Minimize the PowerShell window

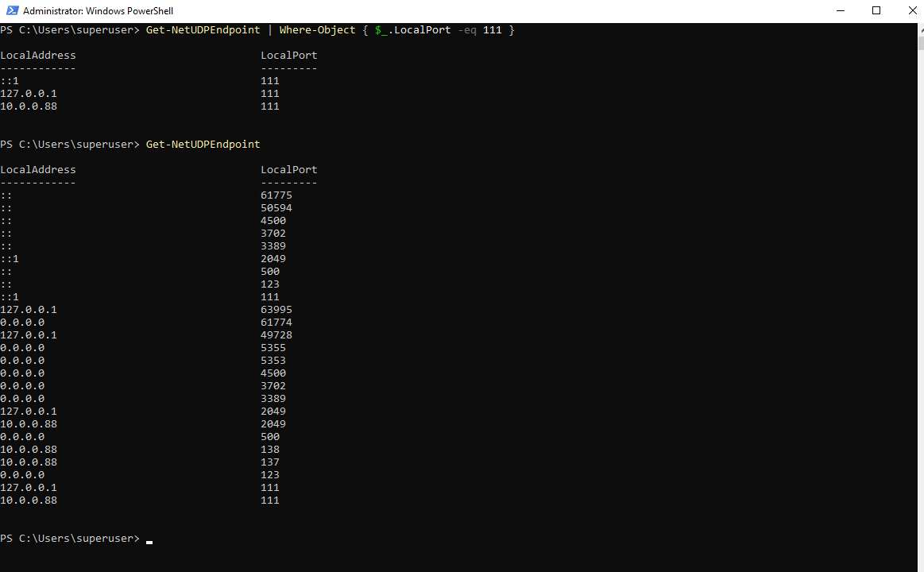[x=841, y=10]
